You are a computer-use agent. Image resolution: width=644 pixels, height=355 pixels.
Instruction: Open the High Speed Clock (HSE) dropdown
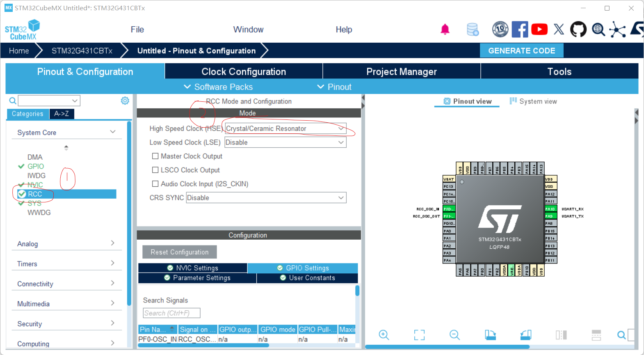pyautogui.click(x=285, y=128)
